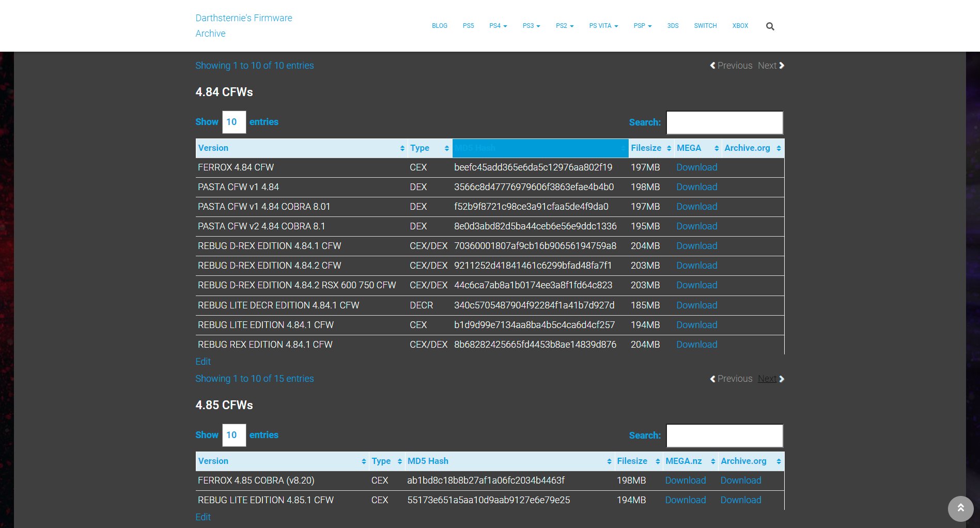The image size is (980, 528).
Task: Select MD5 hash ab1bd8c18b8b27af1a06fc2034b4463f
Action: point(486,480)
